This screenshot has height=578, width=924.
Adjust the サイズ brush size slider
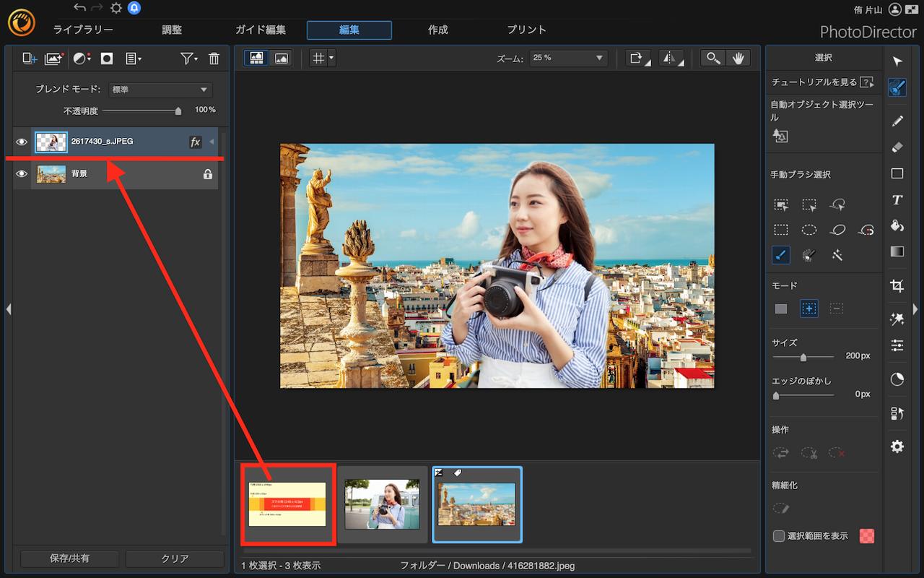[x=803, y=357]
